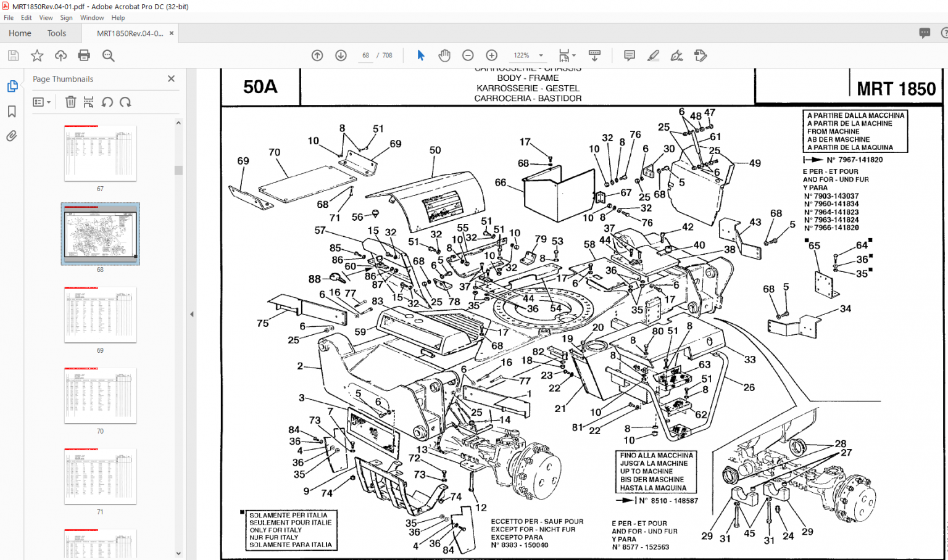948x560 pixels.
Task: Open the Window menu
Action: tap(92, 18)
